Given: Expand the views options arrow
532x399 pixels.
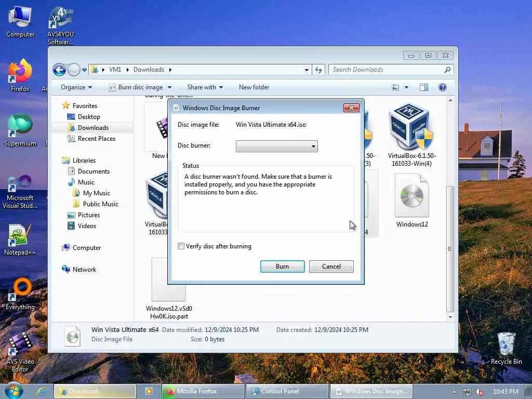Looking at the screenshot, I should point(406,87).
